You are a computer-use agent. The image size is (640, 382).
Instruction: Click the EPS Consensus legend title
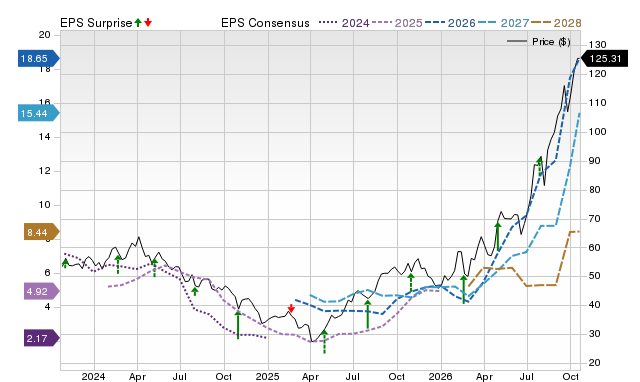[265, 23]
